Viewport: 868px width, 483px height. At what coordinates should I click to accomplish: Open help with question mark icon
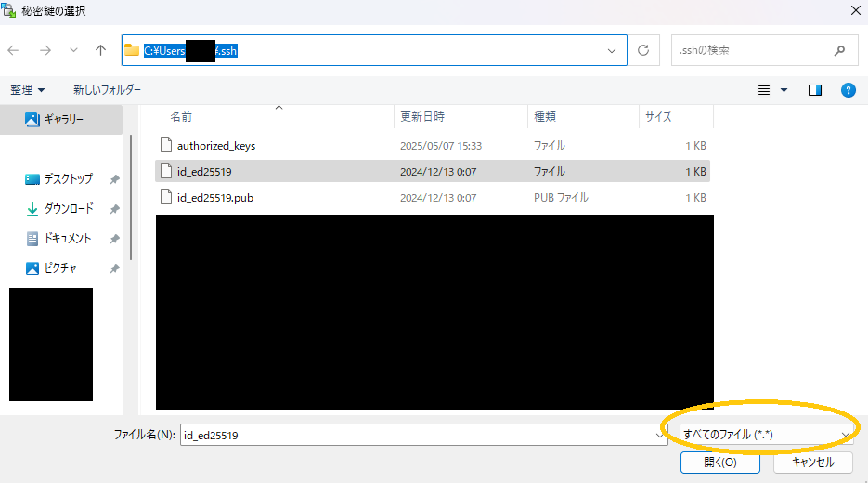click(x=849, y=90)
